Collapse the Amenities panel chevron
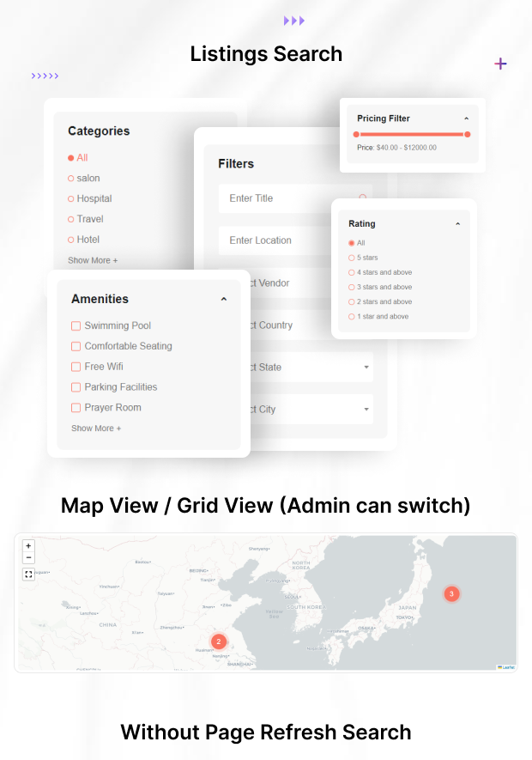This screenshot has height=760, width=532. tap(224, 300)
